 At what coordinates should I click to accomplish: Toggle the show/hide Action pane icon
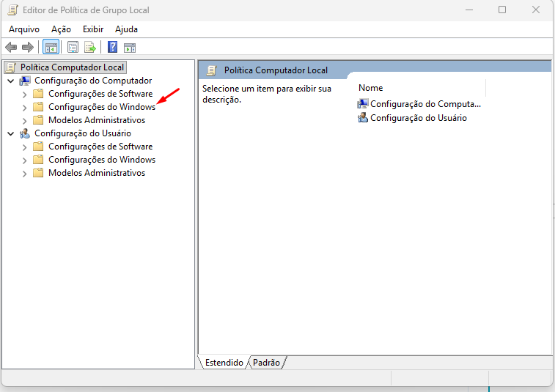[130, 48]
